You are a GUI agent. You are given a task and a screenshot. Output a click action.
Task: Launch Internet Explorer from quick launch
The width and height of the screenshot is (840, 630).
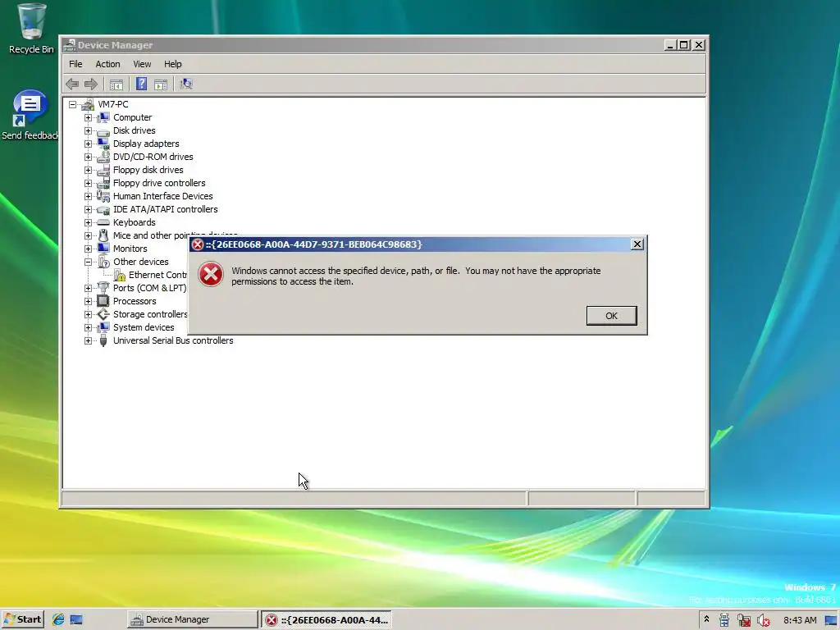point(58,619)
